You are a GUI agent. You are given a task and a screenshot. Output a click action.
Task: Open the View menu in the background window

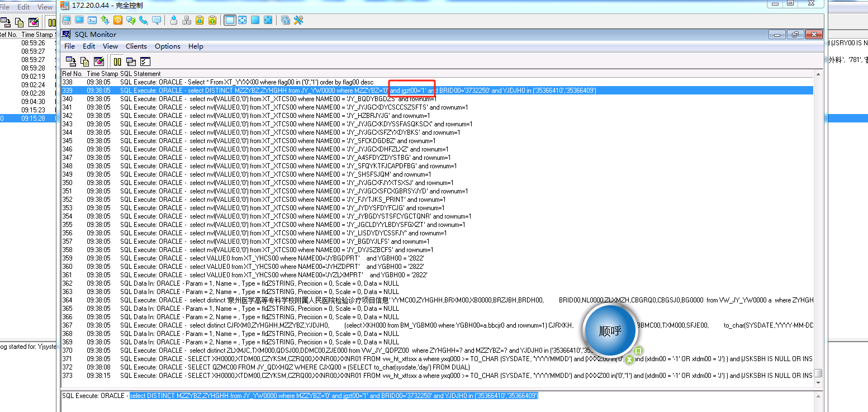tap(45, 7)
